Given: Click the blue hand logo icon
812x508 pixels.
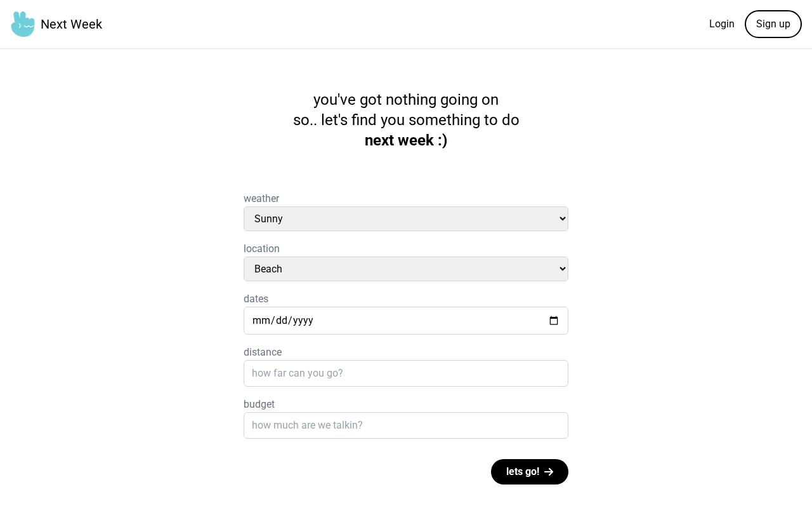Looking at the screenshot, I should coord(23,24).
